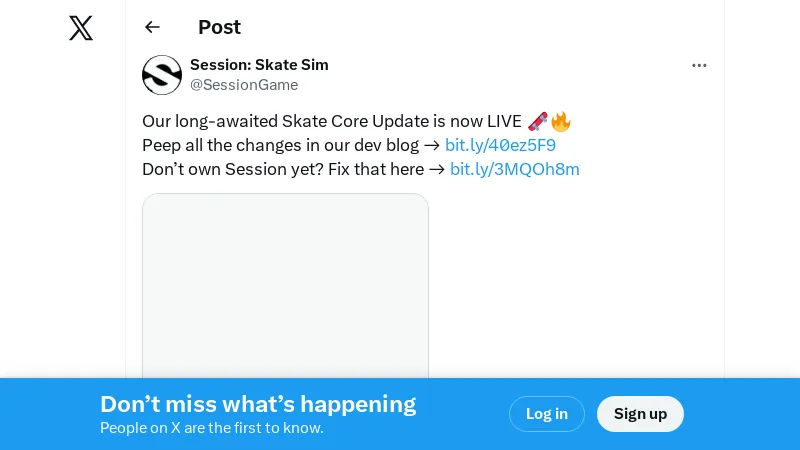Click the arrow before the bit.ly/3MQOh8m link
800x450 pixels.
[437, 169]
